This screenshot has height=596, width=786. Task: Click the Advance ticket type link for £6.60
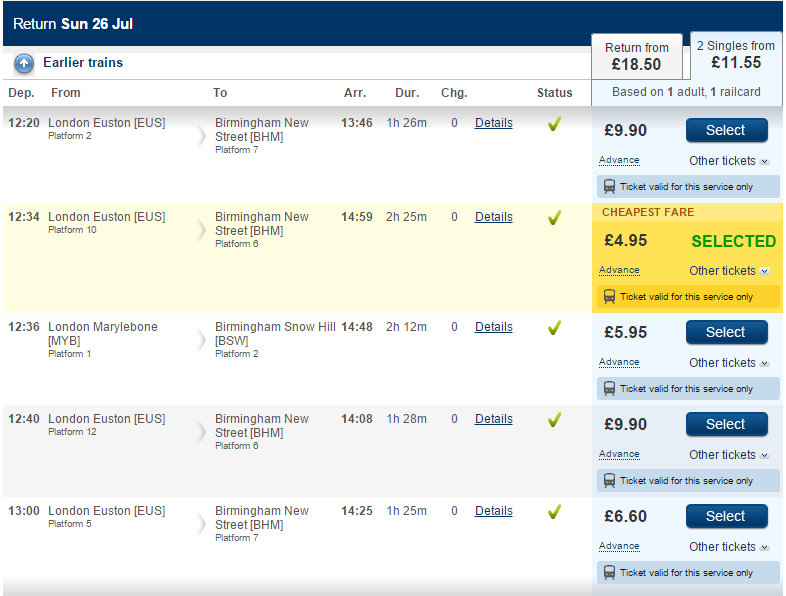click(x=619, y=546)
